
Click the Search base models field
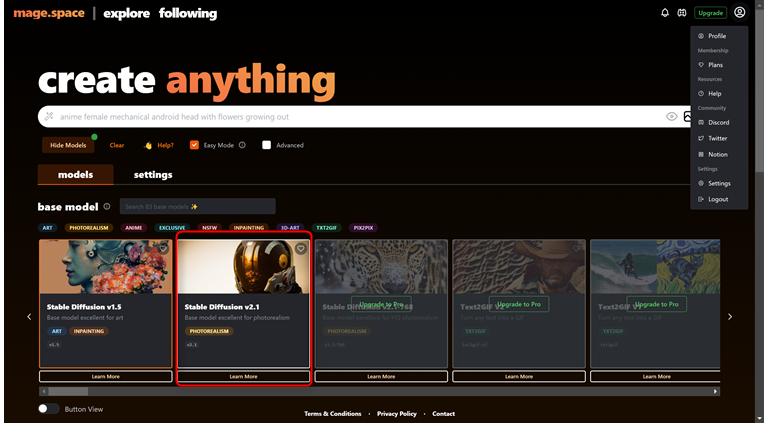[x=197, y=206]
